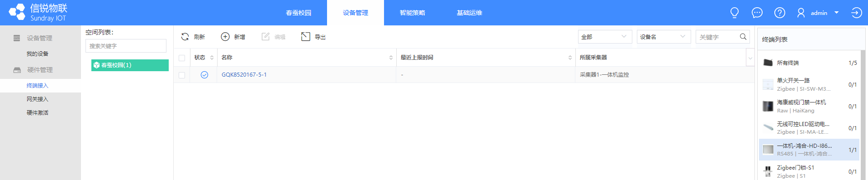Image resolution: width=868 pixels, height=180 pixels.
Task: Open the 设备名 search type dropdown
Action: 664,37
